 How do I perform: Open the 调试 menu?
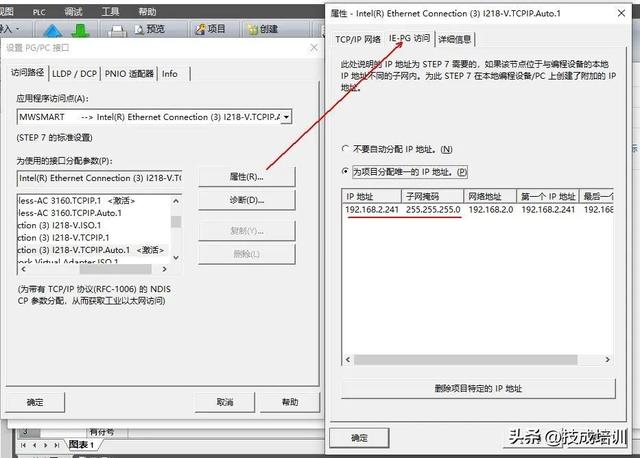(x=73, y=12)
